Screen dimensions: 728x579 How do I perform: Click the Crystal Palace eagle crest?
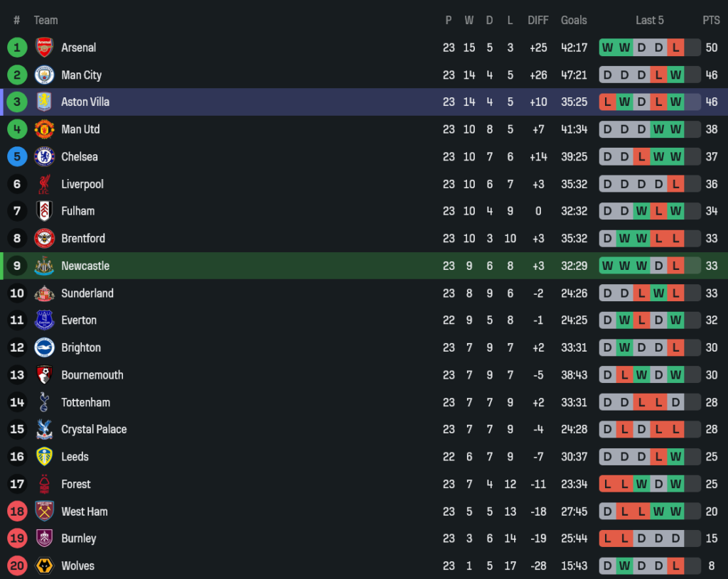[x=44, y=429]
